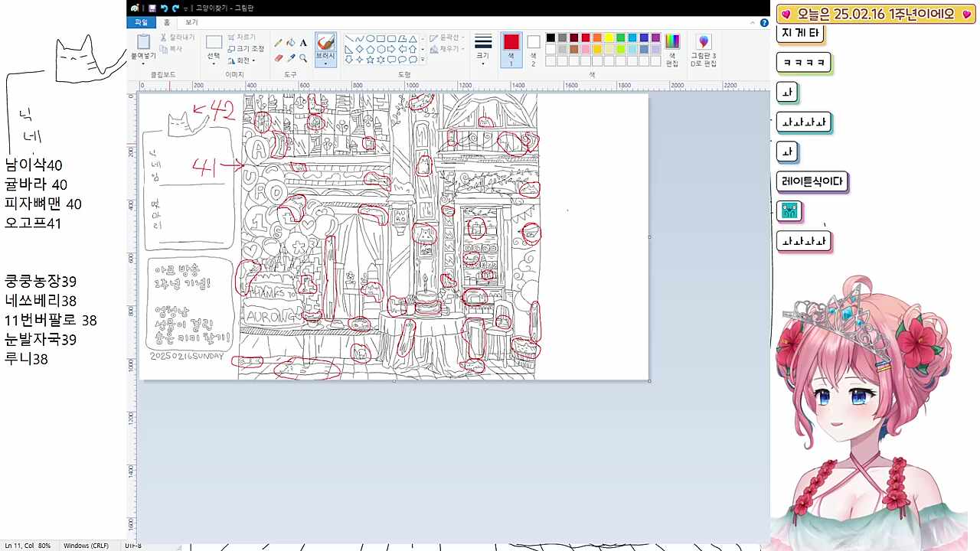This screenshot has height=551, width=980.
Task: Click the Paint drawing canvas
Action: pos(393,236)
